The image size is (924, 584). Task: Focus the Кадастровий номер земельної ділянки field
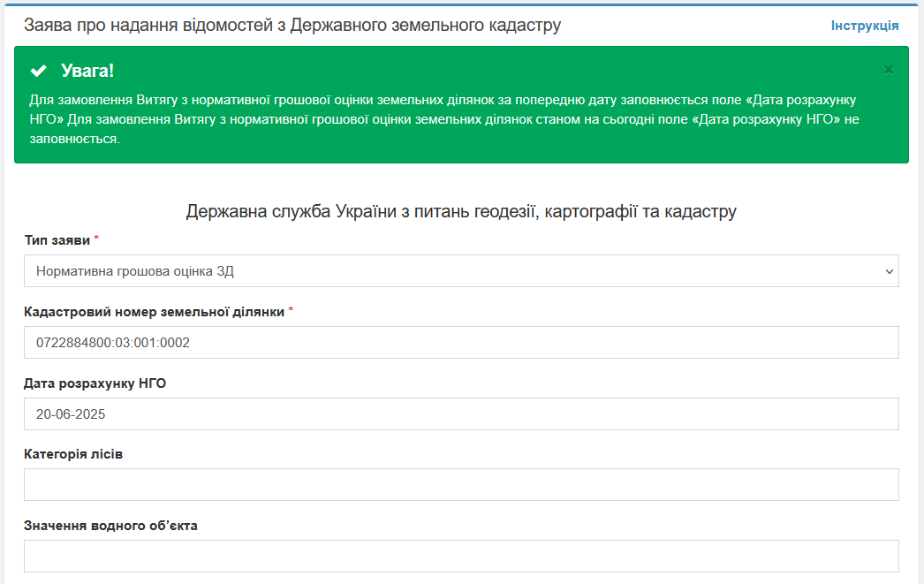pyautogui.click(x=460, y=343)
